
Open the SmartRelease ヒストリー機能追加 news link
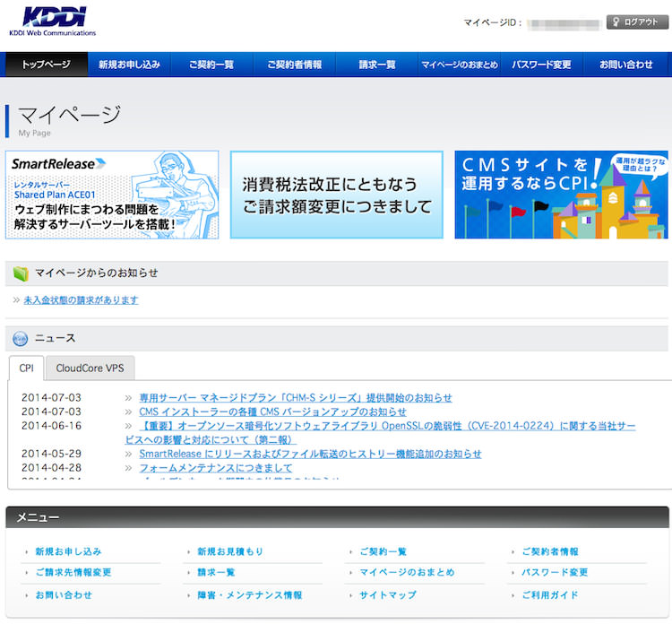point(310,455)
